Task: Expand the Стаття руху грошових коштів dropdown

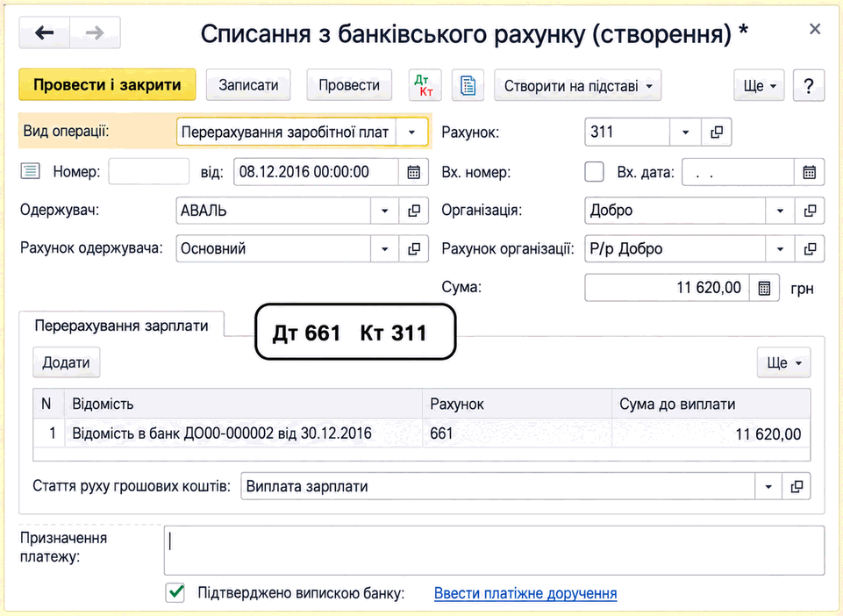Action: coord(768,486)
